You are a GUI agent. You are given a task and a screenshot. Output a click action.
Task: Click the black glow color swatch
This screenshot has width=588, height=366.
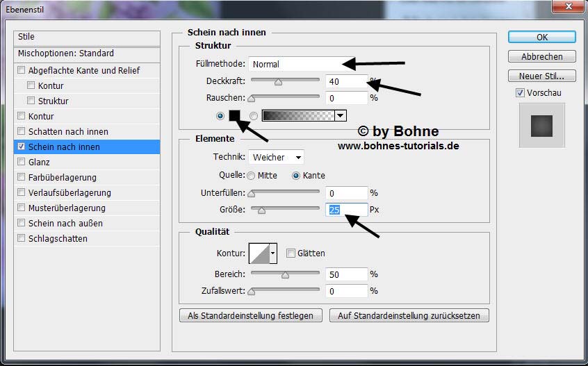click(234, 116)
